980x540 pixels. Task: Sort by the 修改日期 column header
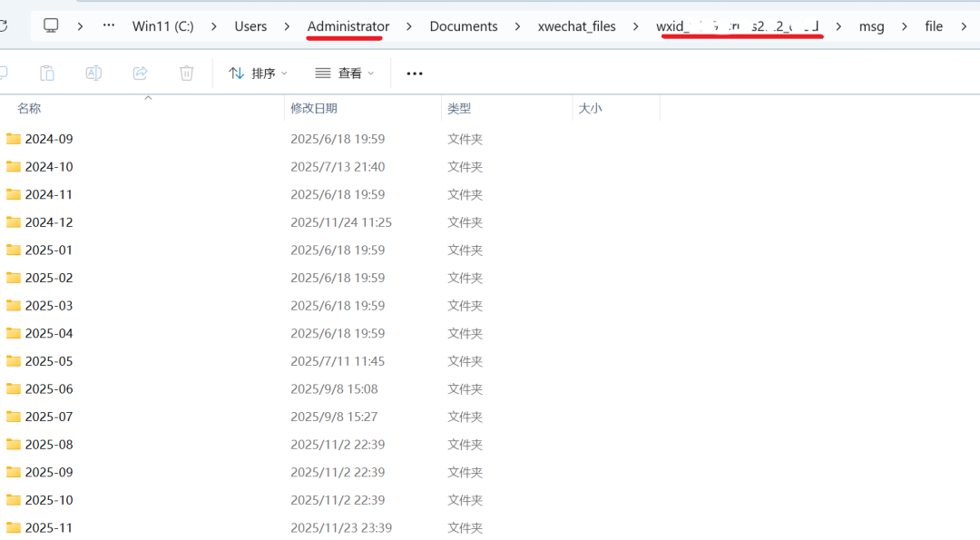pos(314,108)
